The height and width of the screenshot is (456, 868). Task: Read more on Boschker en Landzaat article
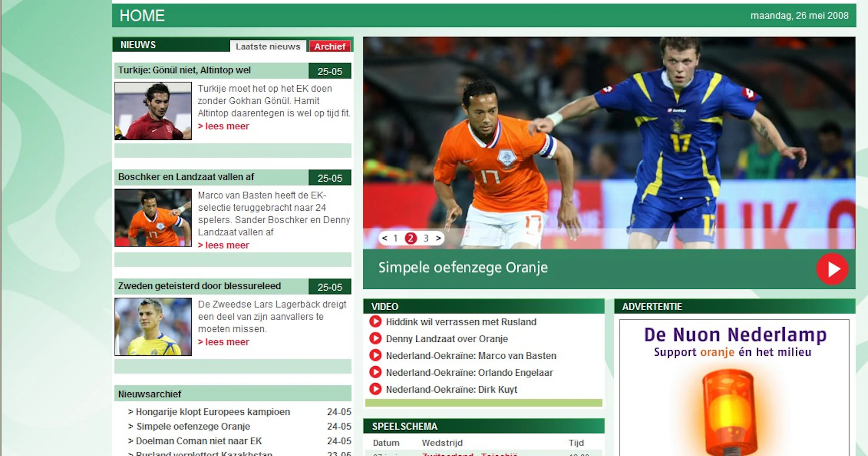[x=224, y=245]
